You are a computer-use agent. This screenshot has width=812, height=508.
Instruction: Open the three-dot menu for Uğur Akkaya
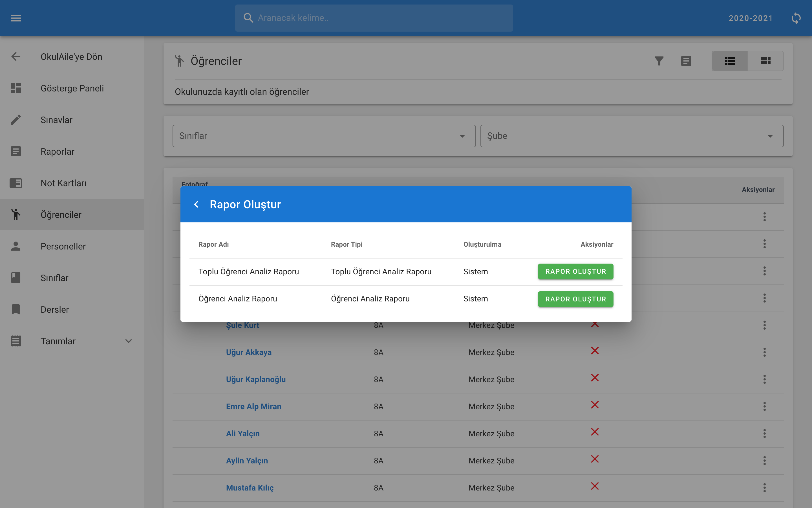click(x=765, y=352)
